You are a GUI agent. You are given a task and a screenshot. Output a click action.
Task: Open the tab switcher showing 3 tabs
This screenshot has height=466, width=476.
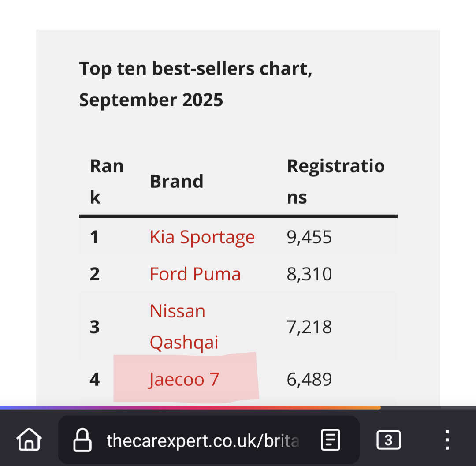[x=388, y=440]
